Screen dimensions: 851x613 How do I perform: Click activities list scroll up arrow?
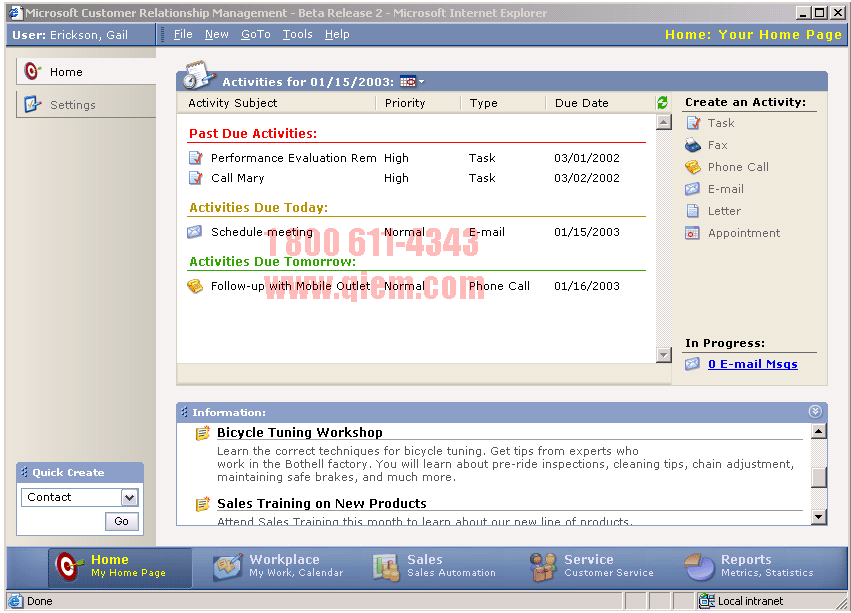tap(664, 122)
